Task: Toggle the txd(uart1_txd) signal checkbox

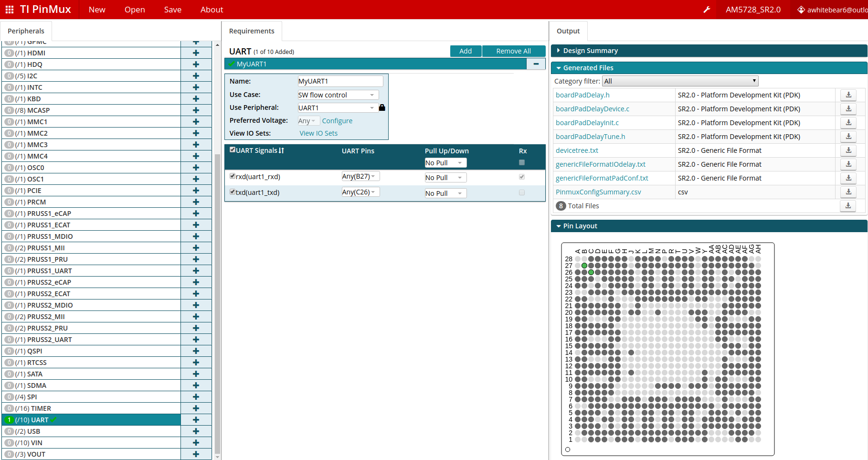Action: tap(233, 192)
